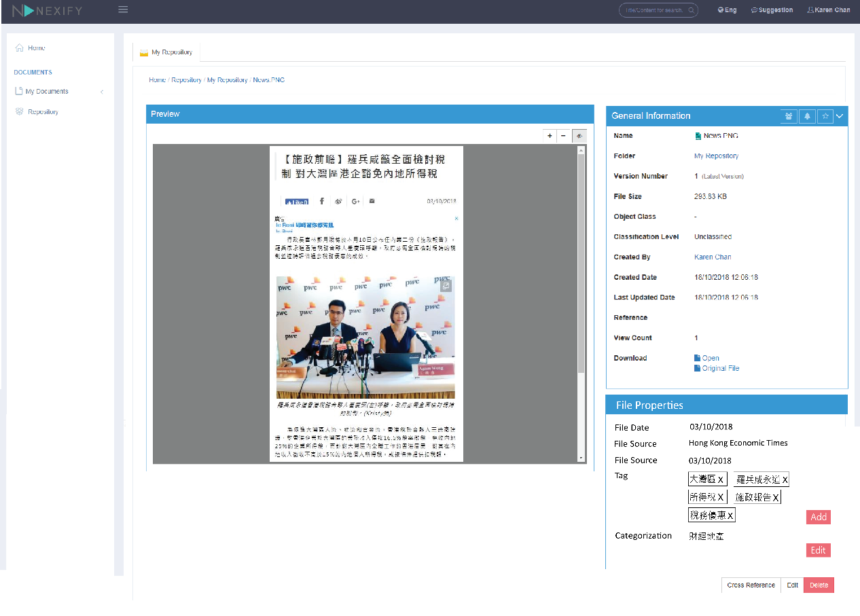Click the Add tag button

[819, 517]
